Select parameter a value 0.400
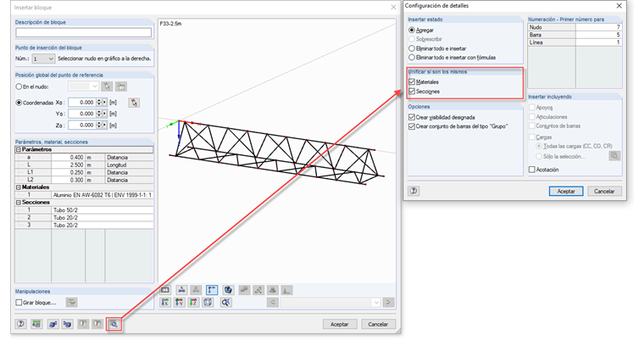644x346 pixels. pyautogui.click(x=68, y=158)
